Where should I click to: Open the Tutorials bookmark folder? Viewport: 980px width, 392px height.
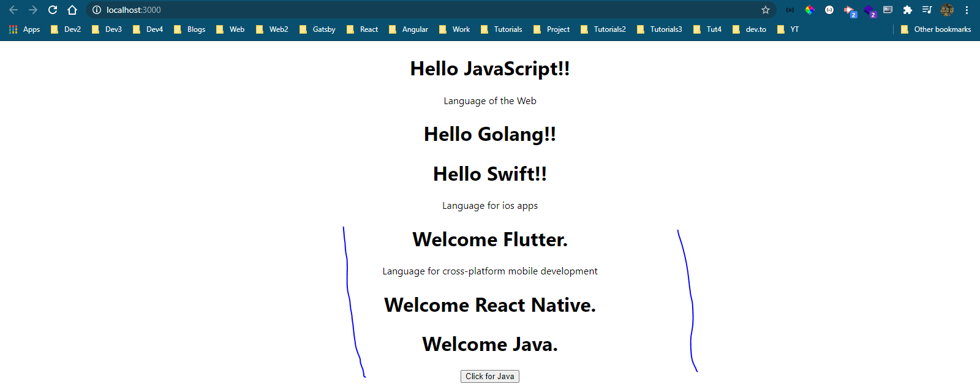pos(502,29)
